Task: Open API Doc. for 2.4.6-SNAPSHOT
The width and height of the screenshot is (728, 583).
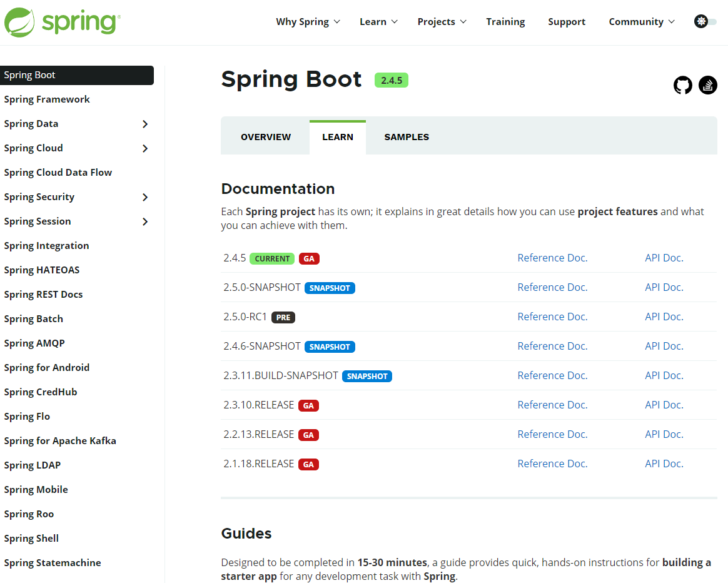Action: coord(664,346)
